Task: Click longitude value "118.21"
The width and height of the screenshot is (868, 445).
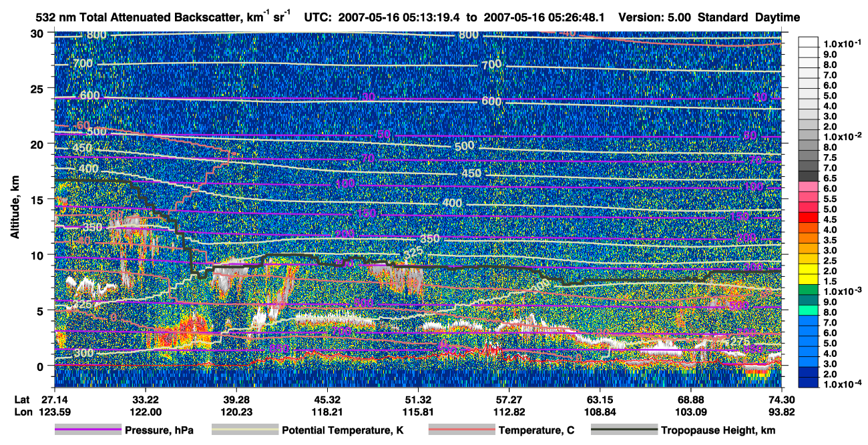Action: pos(327,412)
